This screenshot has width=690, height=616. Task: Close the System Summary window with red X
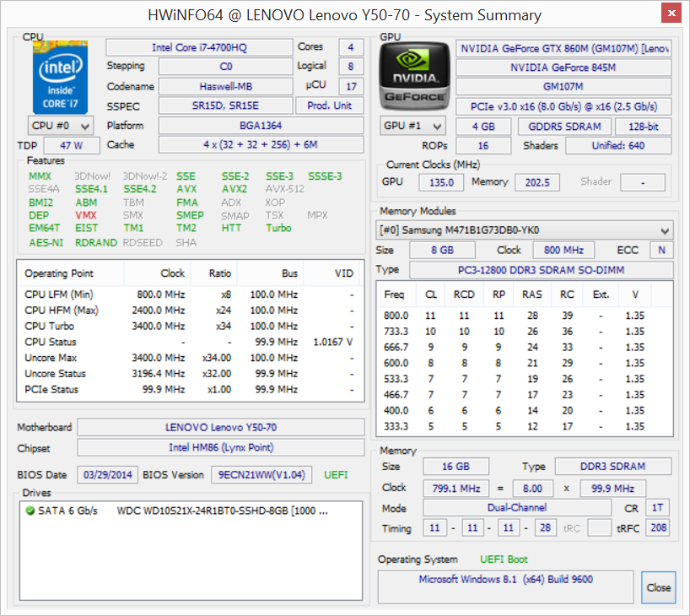click(x=671, y=14)
